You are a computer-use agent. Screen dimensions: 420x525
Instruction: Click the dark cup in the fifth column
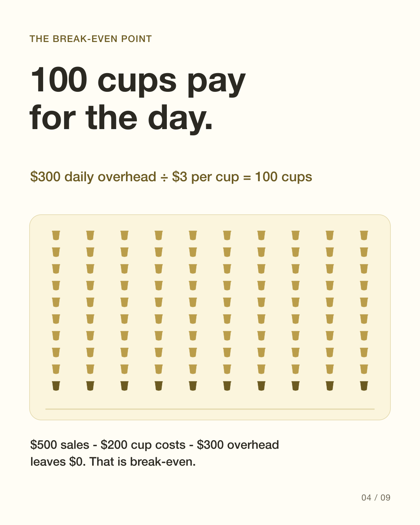(193, 386)
